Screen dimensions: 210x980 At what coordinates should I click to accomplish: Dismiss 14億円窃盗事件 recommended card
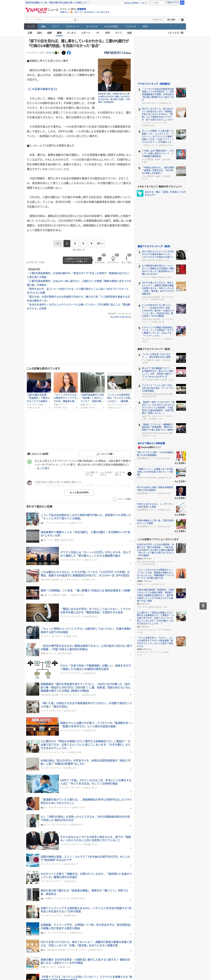103,408
